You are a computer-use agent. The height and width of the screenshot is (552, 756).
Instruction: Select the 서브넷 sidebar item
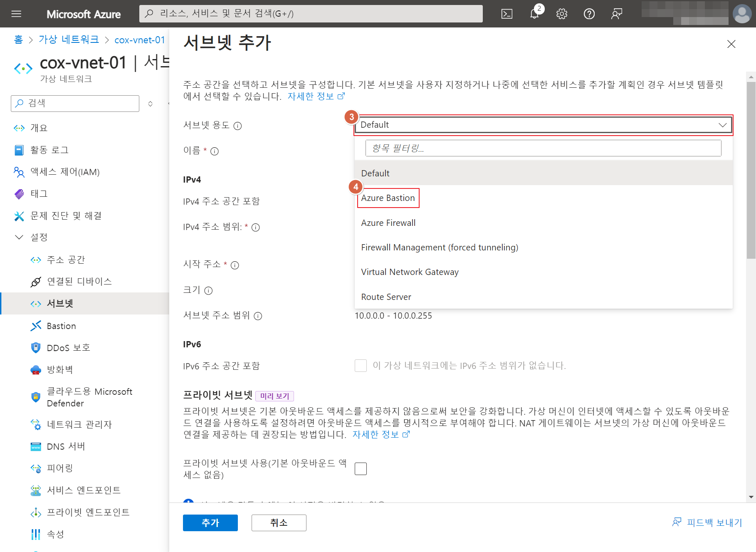point(85,304)
